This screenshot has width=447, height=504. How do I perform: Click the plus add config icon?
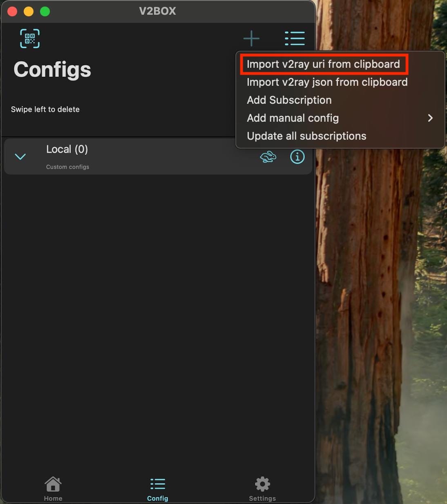click(251, 38)
